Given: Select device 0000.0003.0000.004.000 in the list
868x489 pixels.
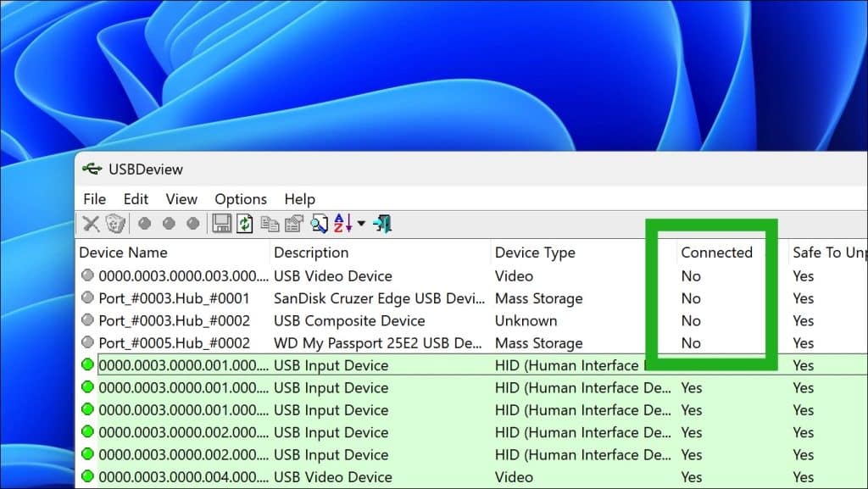Looking at the screenshot, I should point(184,477).
